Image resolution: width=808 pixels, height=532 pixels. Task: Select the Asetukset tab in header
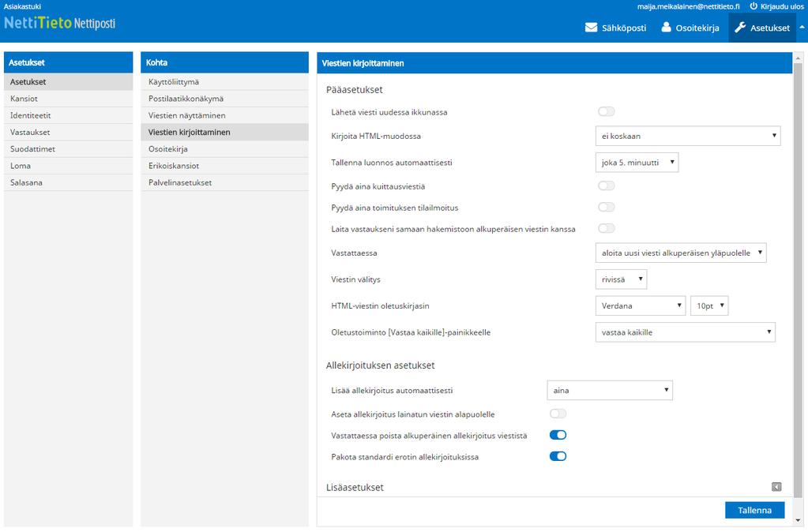(x=762, y=28)
